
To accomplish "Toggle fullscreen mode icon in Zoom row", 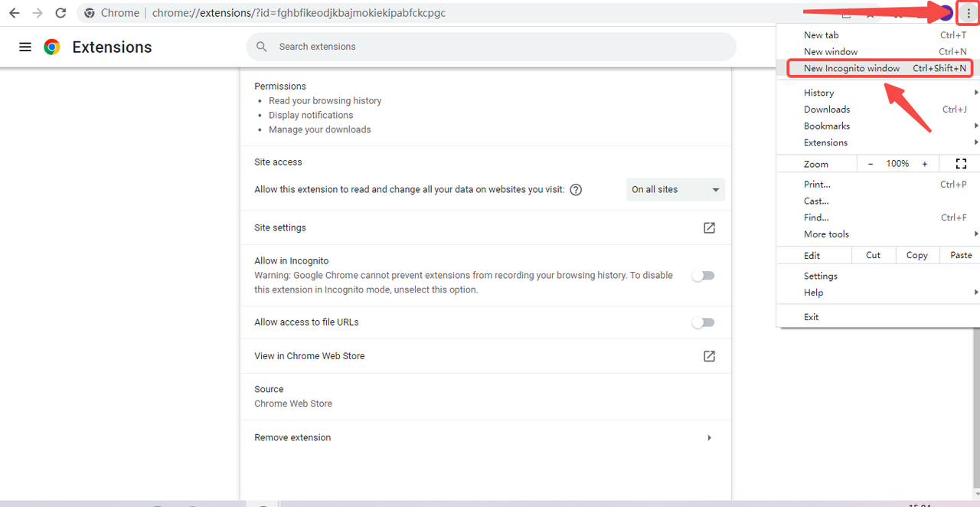I will [x=961, y=164].
